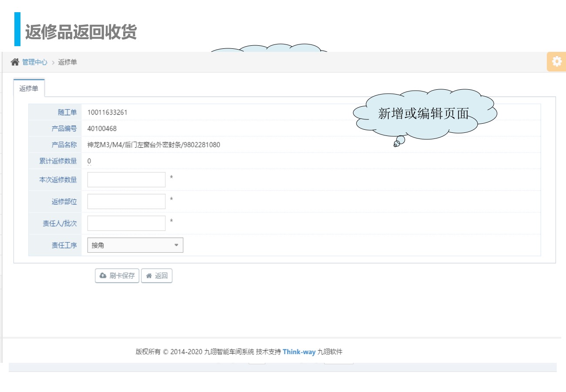
Task: Click the 产品编号 value 40100468
Action: pos(102,128)
